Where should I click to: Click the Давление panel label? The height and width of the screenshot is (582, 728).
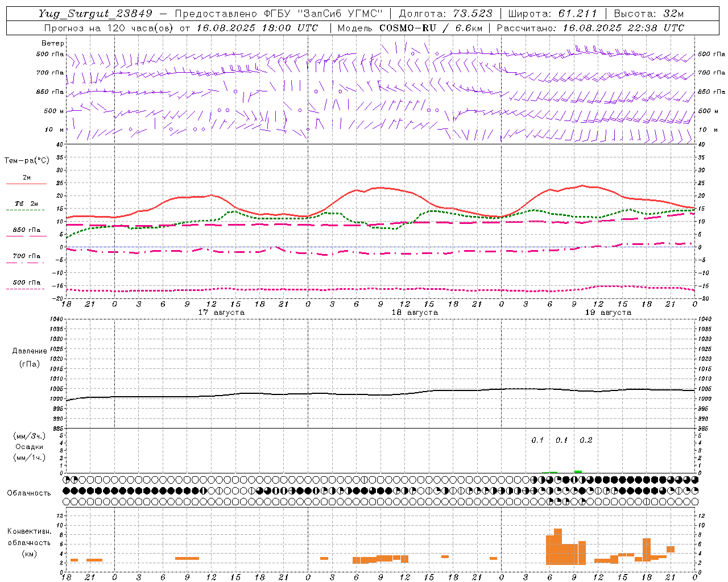[30, 351]
